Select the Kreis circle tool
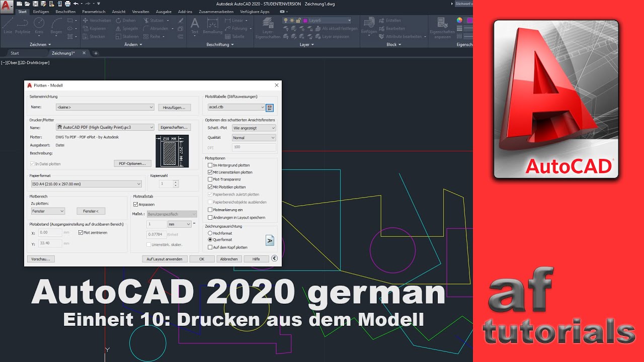This screenshot has width=644, height=362. click(x=39, y=26)
